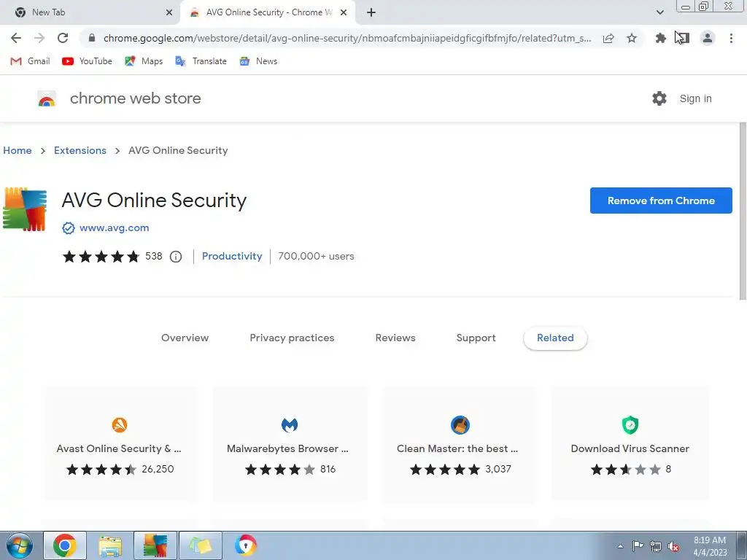747x560 pixels.
Task: Open the side panel icon
Action: click(x=683, y=38)
